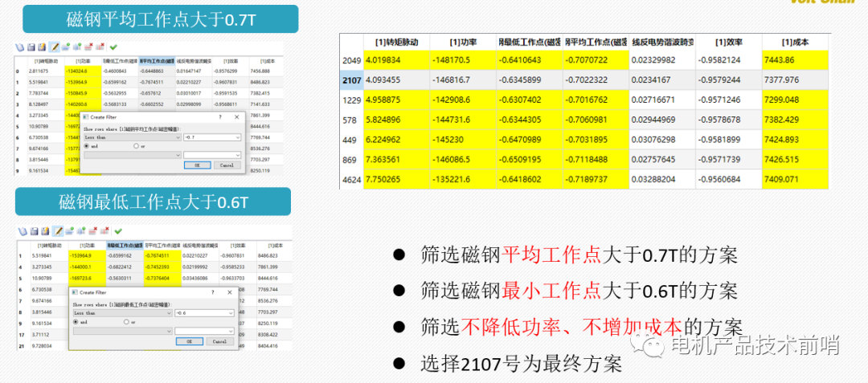The height and width of the screenshot is (383, 868).
Task: Click the power cell -146816.7
Action: coord(463,80)
